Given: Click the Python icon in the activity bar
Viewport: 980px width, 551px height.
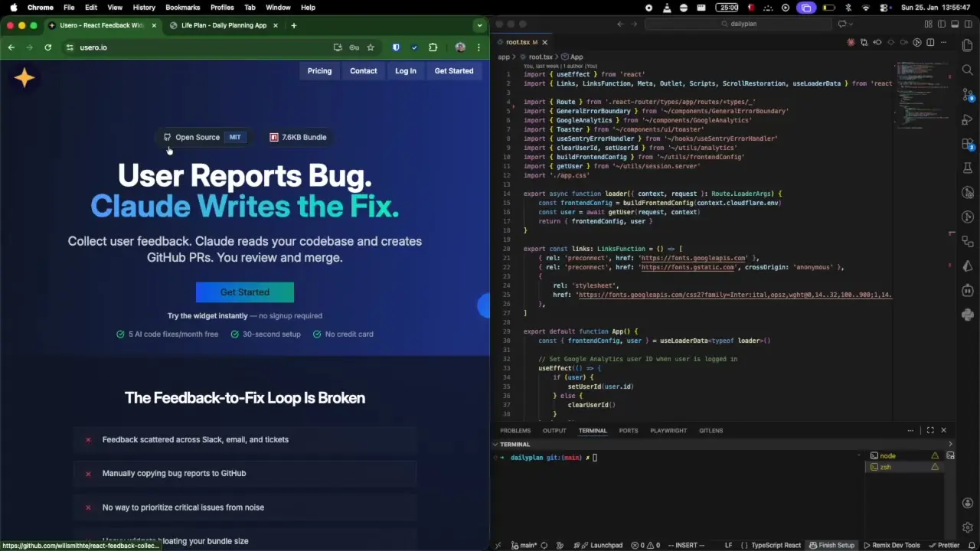Looking at the screenshot, I should click(968, 315).
